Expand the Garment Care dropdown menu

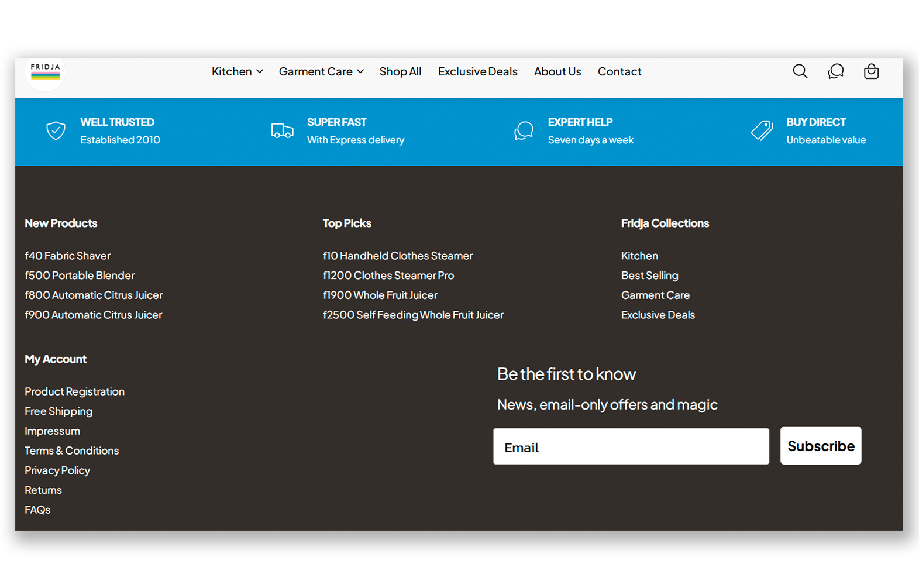(321, 71)
